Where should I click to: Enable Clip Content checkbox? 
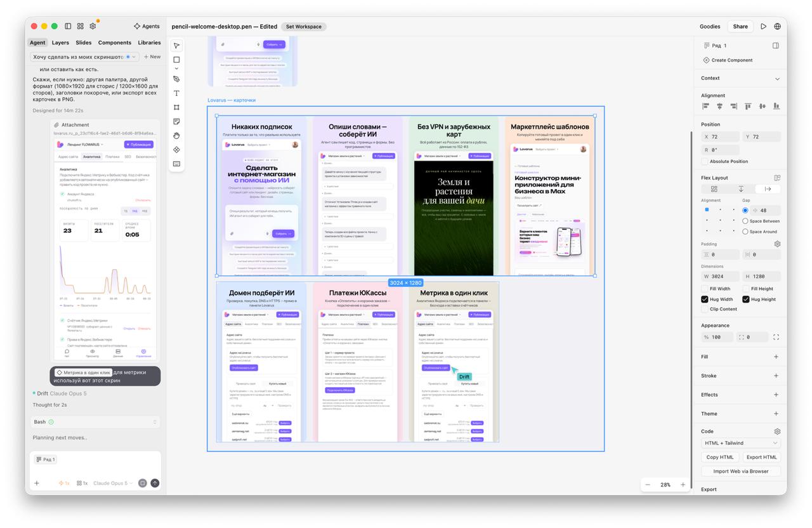tap(705, 309)
